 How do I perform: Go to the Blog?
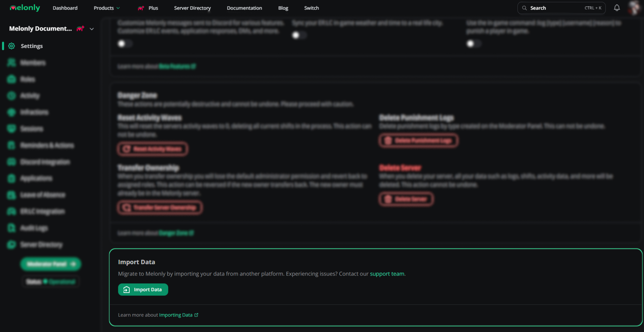[283, 8]
